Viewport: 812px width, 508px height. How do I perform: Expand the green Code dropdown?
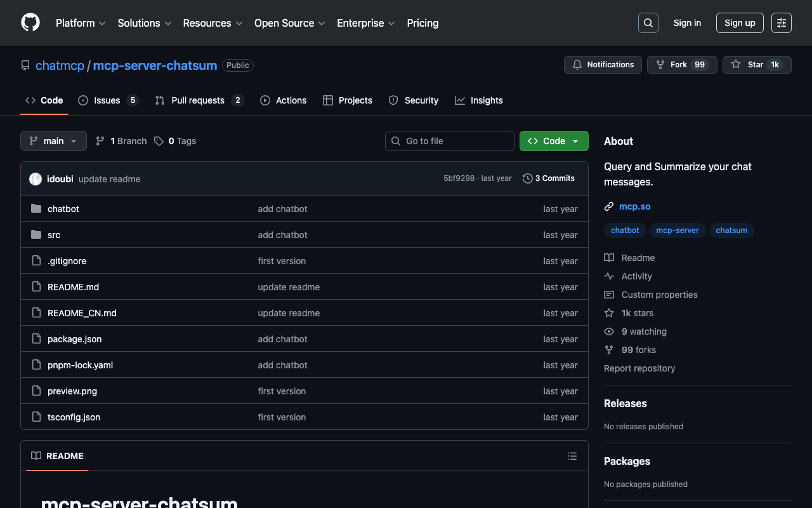coord(554,141)
